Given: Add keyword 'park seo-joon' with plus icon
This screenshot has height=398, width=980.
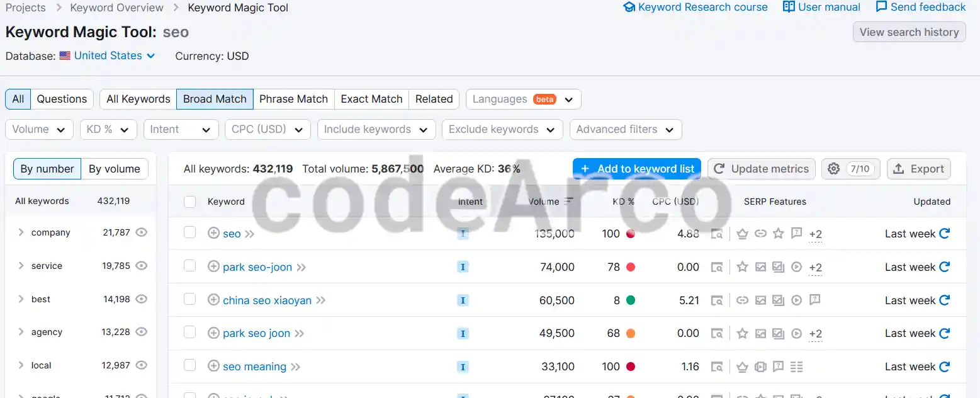Looking at the screenshot, I should click(214, 266).
